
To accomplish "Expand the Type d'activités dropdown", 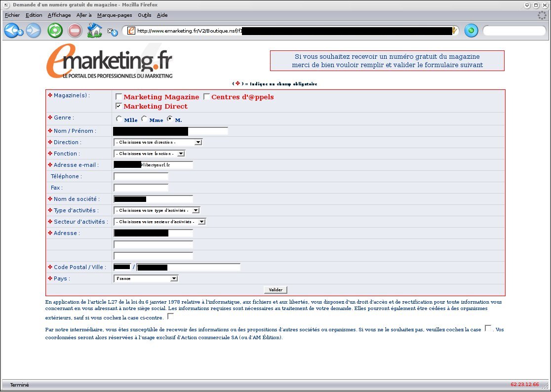I will click(x=157, y=210).
